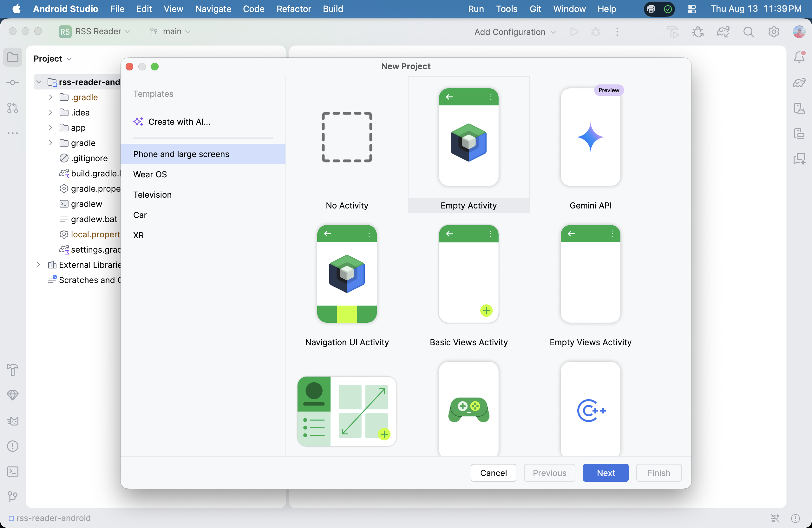Expand the .idea folder
This screenshot has width=812, height=528.
click(x=50, y=112)
